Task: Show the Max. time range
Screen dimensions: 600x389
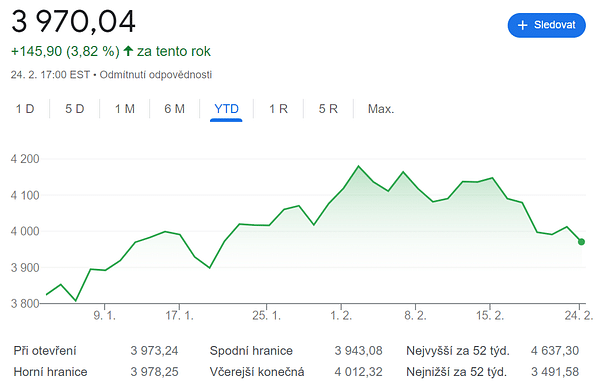Action: coord(381,109)
